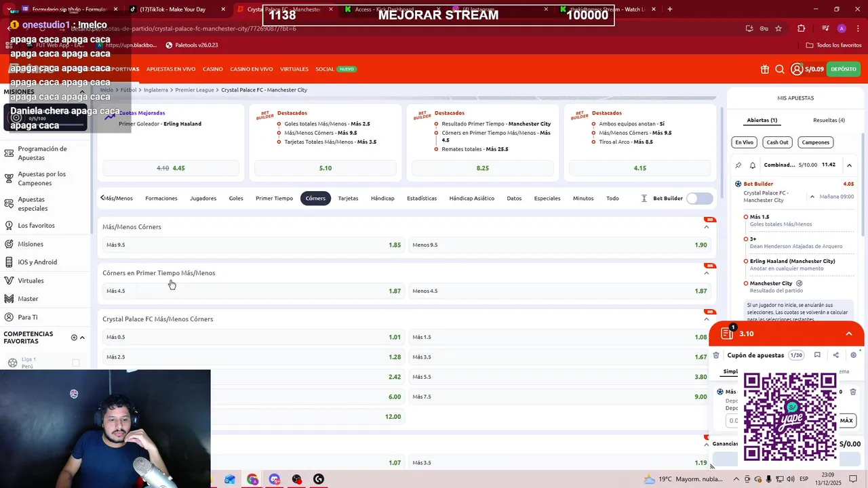
Task: Remove the Más selection with its trash icon
Action: pyautogui.click(x=853, y=392)
